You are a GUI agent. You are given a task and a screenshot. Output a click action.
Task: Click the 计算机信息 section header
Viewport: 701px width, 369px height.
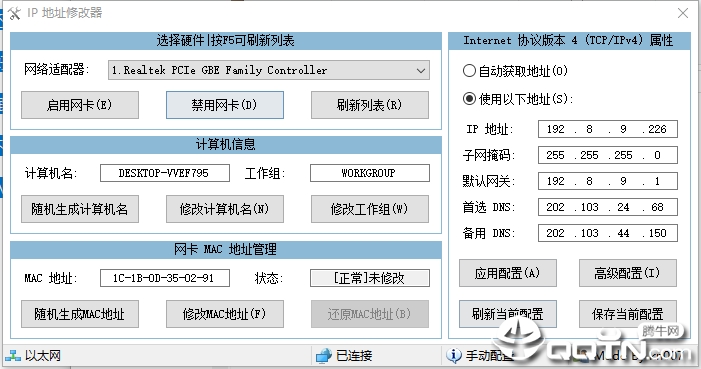[x=226, y=144]
